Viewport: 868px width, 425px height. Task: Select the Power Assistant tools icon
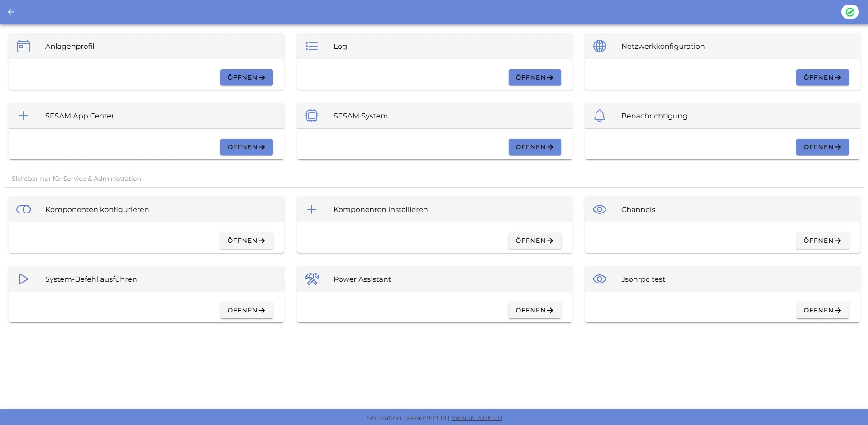311,279
